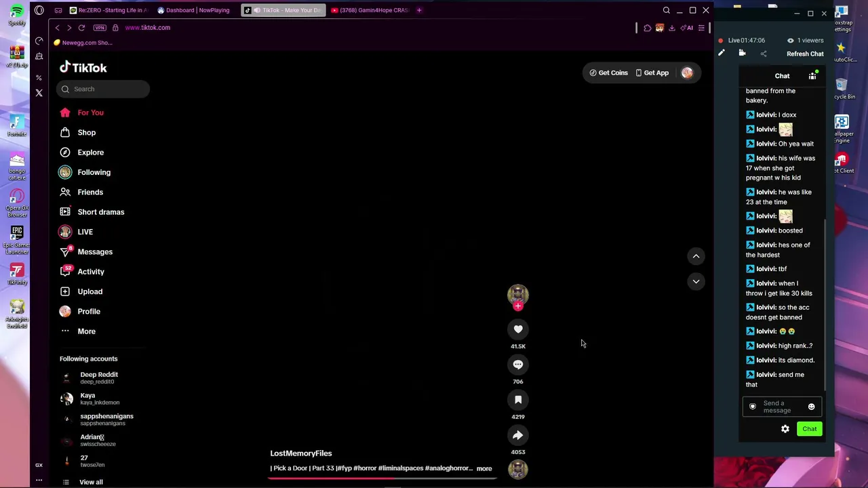This screenshot has height=488, width=868.
Task: Seek within the video progress bar
Action: pyautogui.click(x=382, y=478)
